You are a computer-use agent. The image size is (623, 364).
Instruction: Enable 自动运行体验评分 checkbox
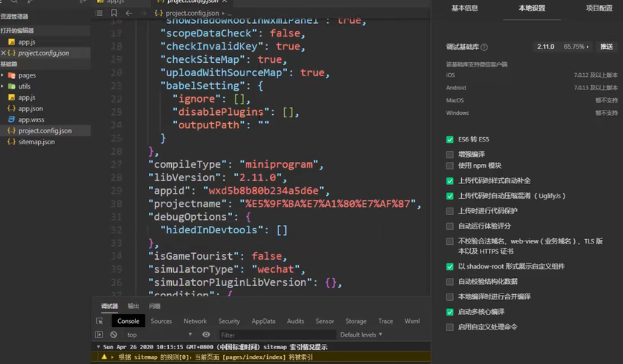pos(450,226)
